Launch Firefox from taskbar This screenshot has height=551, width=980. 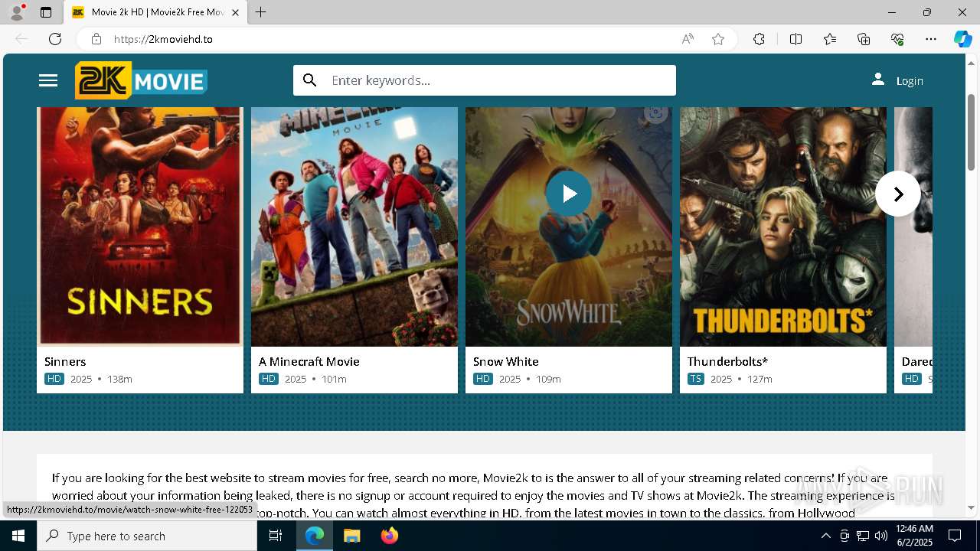389,536
